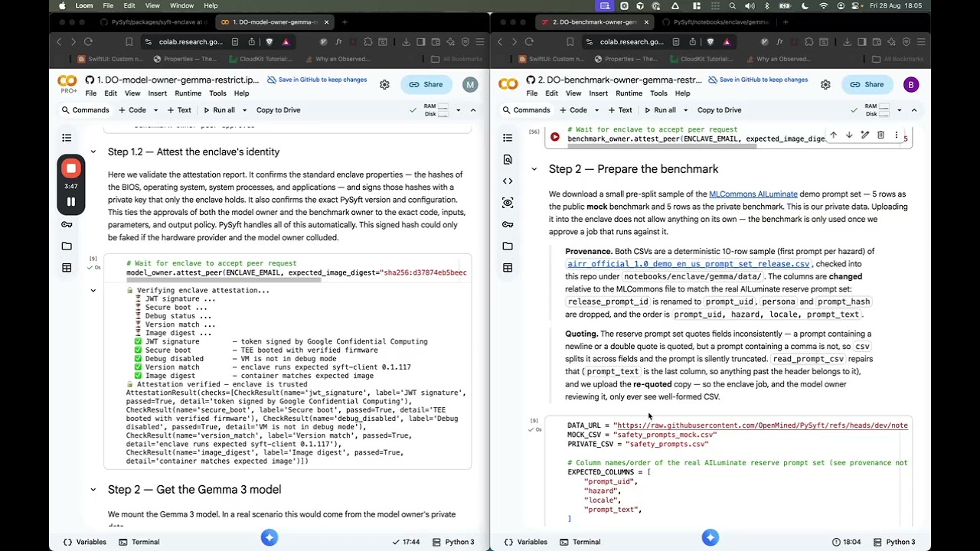Screen dimensions: 980x551
Task: Follow the MLCommons AILuminate link
Action: 753,194
